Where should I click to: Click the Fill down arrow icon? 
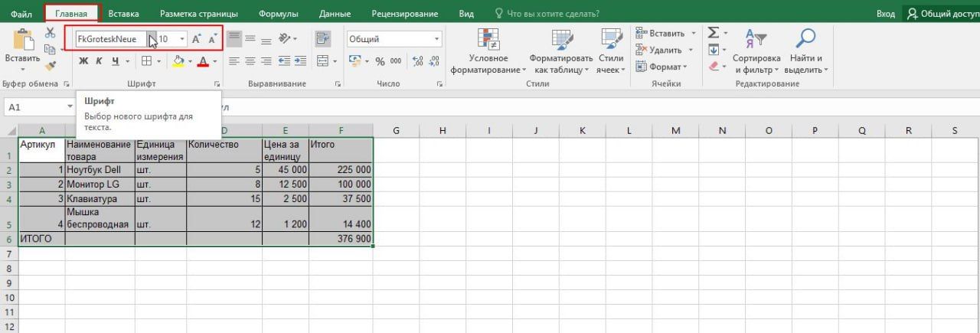point(714,50)
